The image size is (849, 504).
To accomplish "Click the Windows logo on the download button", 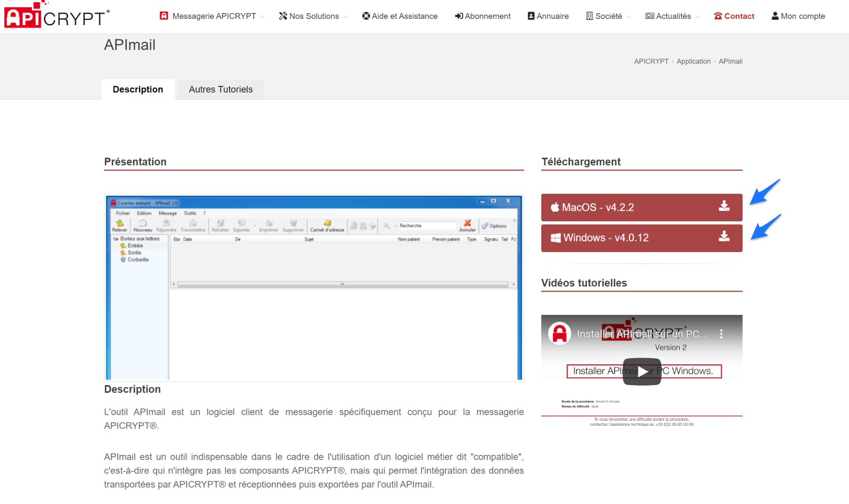I will (555, 238).
